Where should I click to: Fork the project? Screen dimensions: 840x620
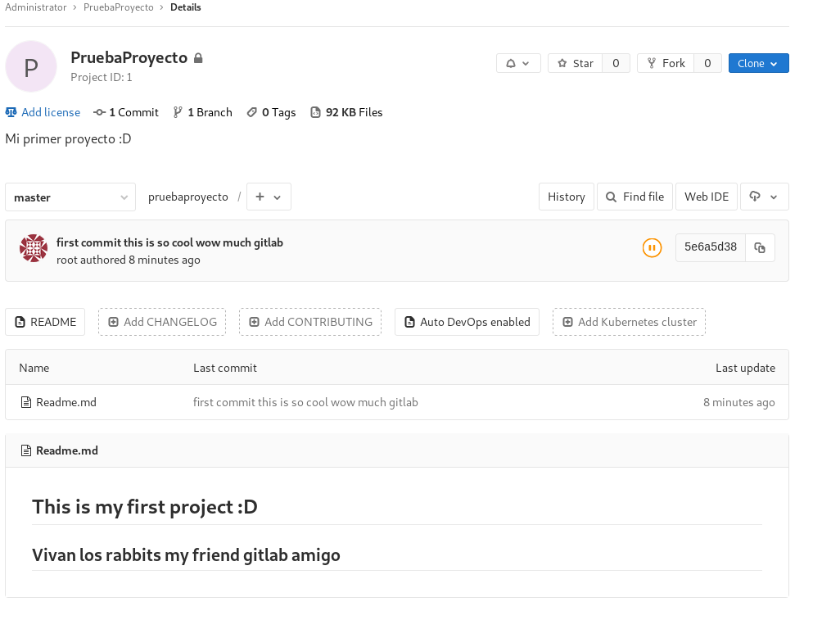click(x=666, y=63)
